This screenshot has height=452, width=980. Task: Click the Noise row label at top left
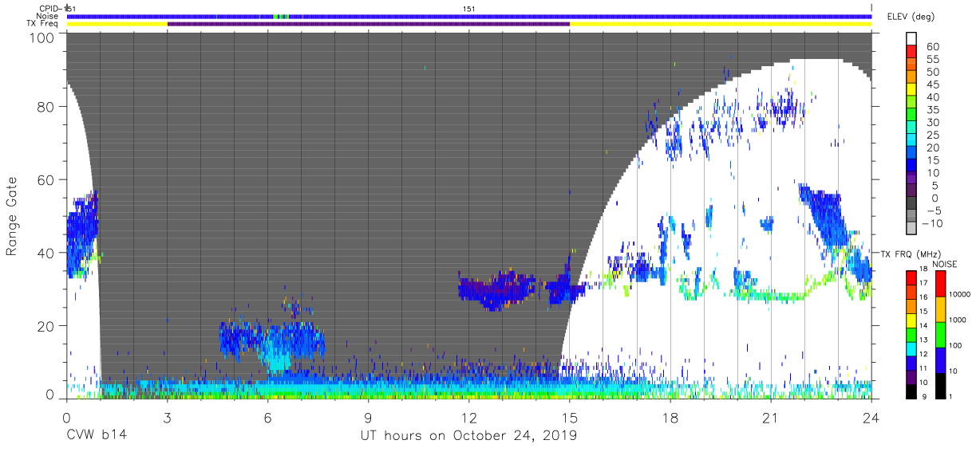tap(45, 16)
